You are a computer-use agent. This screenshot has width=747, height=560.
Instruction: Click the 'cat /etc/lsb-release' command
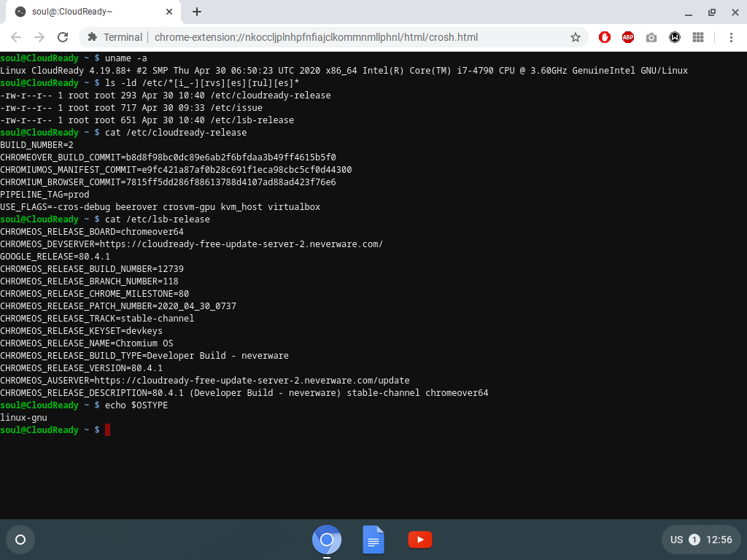coord(158,219)
